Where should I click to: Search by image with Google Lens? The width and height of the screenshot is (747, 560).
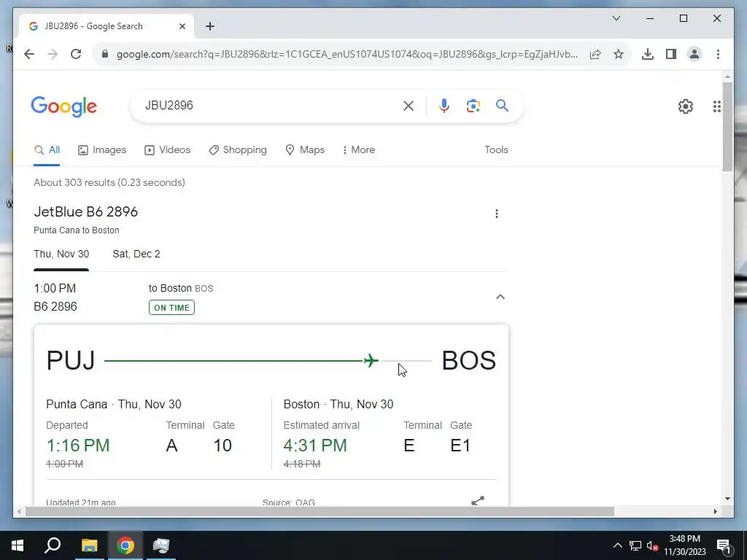[x=473, y=106]
